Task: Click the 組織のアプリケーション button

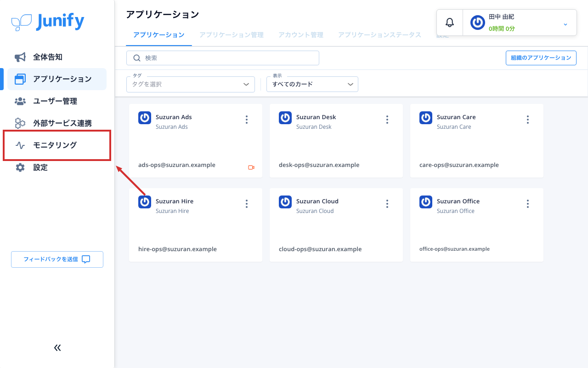Action: [541, 58]
